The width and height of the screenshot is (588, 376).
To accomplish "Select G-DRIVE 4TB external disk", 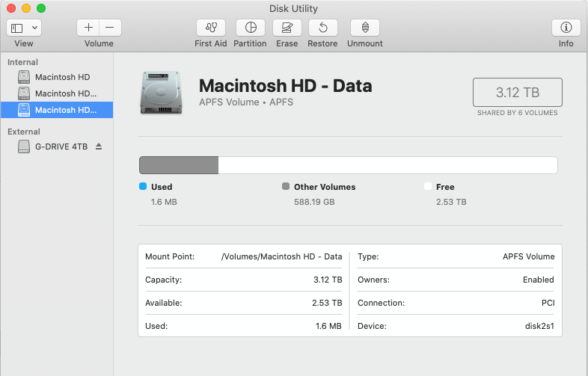I will click(57, 147).
